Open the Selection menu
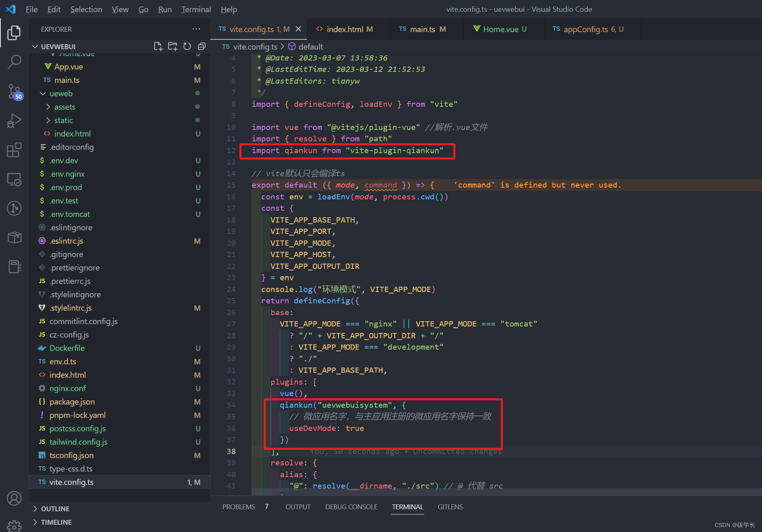The height and width of the screenshot is (532, 762). pos(86,9)
